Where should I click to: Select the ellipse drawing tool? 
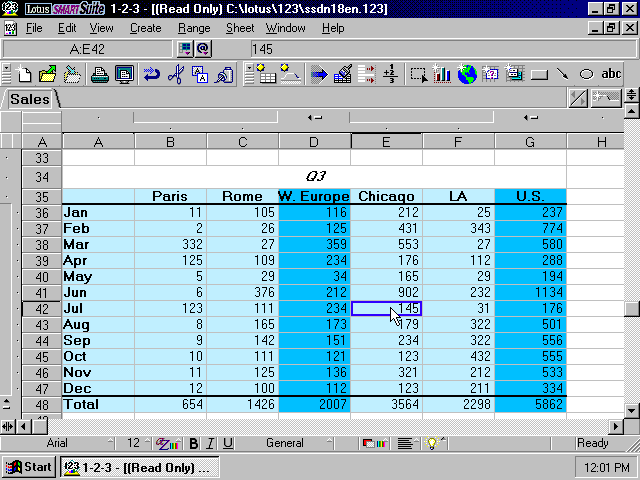pyautogui.click(x=586, y=74)
